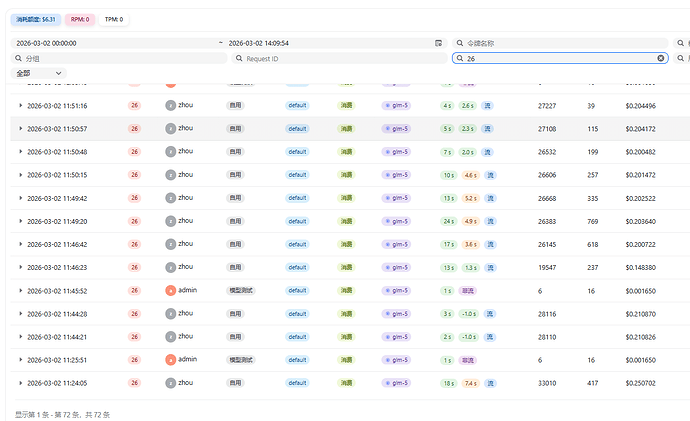The height and width of the screenshot is (421, 690).
Task: Click the RPM: 0 tag
Action: (80, 19)
